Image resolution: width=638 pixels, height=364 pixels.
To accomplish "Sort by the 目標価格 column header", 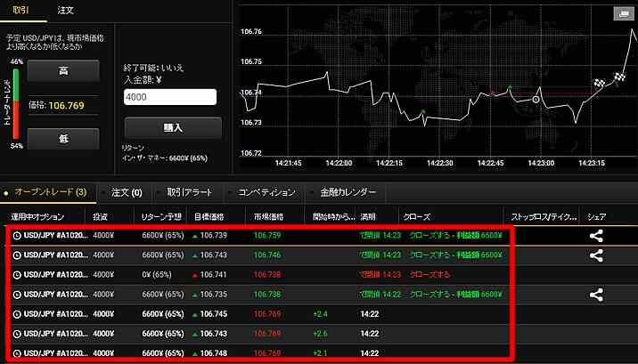I will point(209,217).
